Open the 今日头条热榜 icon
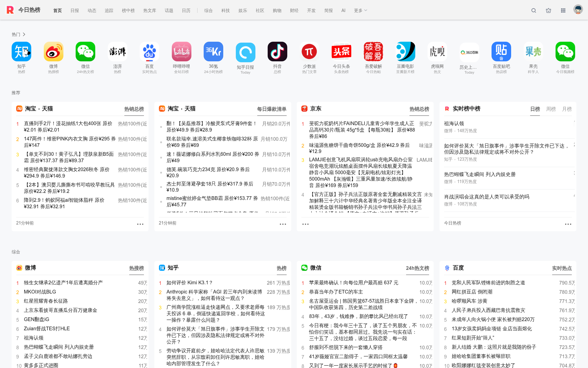Image resolution: width=588 pixels, height=368 pixels. pos(341,52)
